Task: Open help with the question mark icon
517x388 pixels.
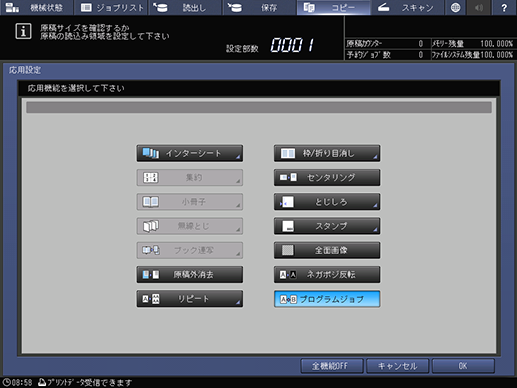Action: click(504, 7)
